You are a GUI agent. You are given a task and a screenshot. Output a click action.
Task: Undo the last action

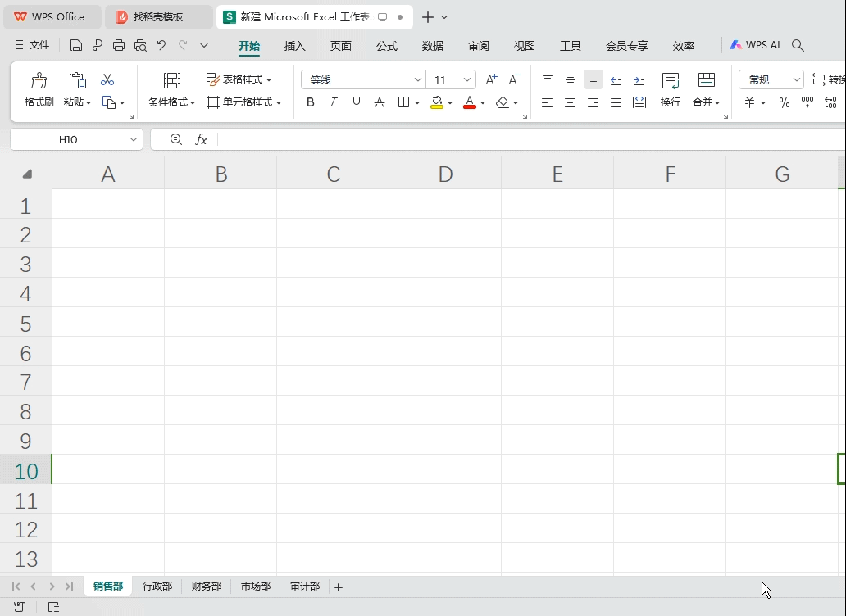[161, 45]
